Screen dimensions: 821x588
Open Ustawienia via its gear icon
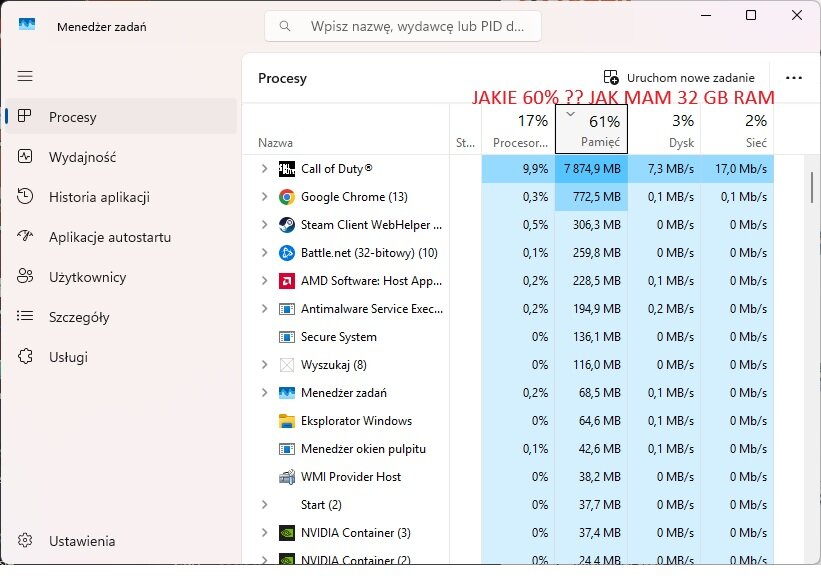click(x=25, y=540)
